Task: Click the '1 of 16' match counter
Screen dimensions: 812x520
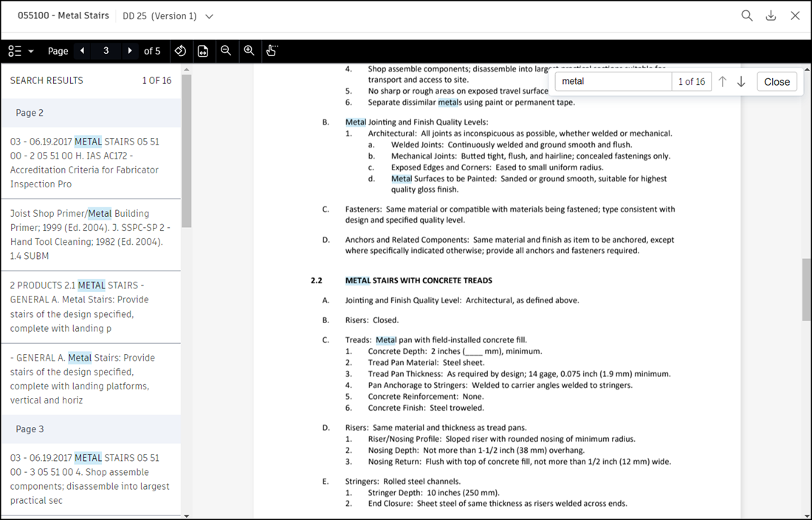Action: pyautogui.click(x=692, y=82)
